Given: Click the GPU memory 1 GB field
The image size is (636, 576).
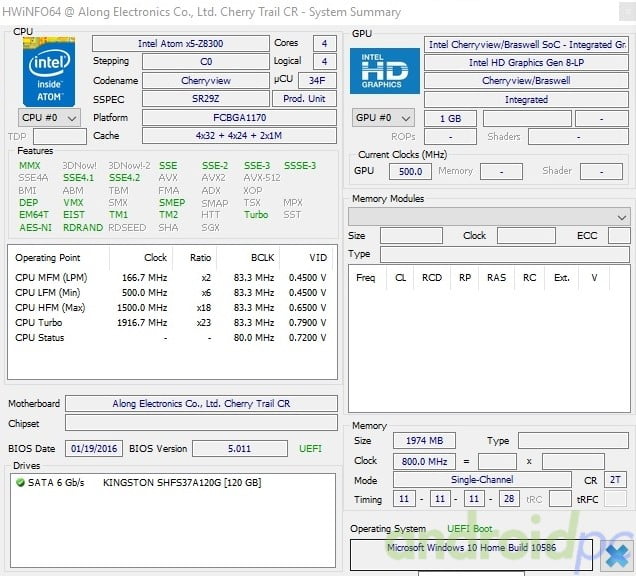Looking at the screenshot, I should (450, 118).
